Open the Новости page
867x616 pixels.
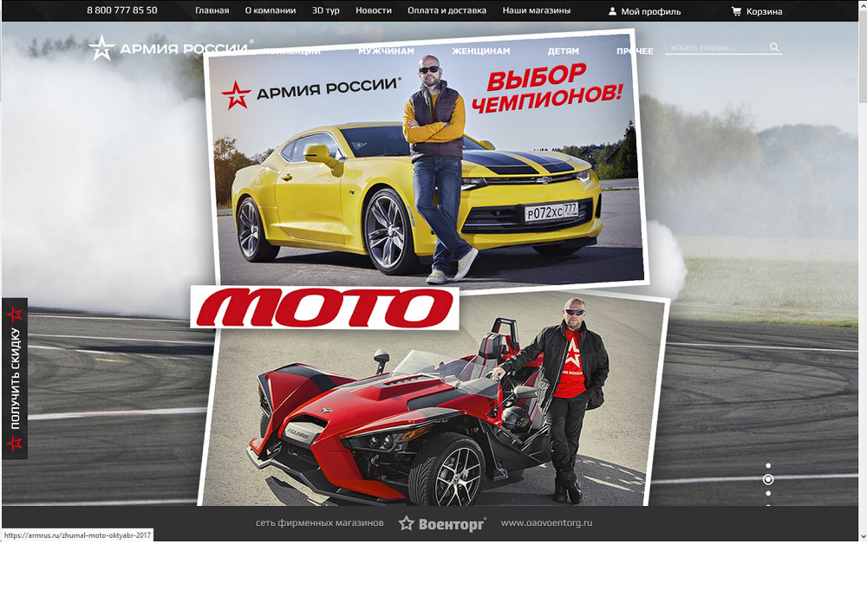tap(373, 11)
